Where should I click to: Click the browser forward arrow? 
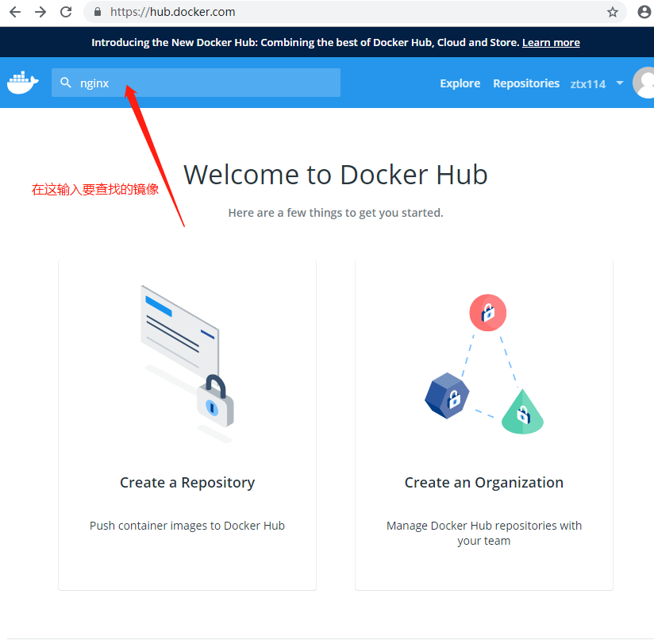click(40, 12)
